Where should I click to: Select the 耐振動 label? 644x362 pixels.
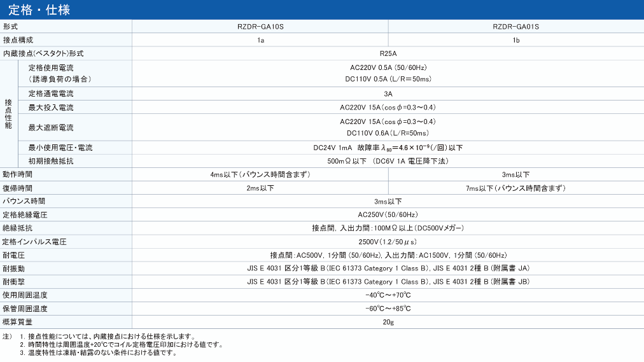pyautogui.click(x=14, y=269)
